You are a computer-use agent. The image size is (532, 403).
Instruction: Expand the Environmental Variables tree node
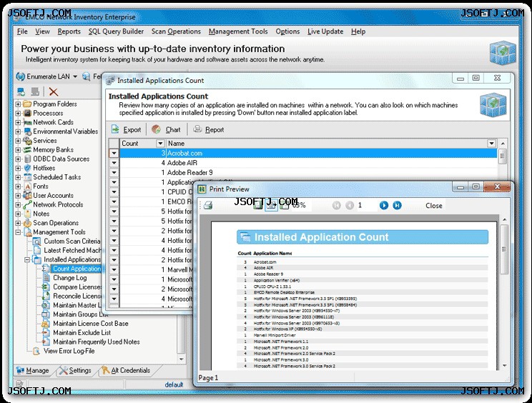coord(19,131)
